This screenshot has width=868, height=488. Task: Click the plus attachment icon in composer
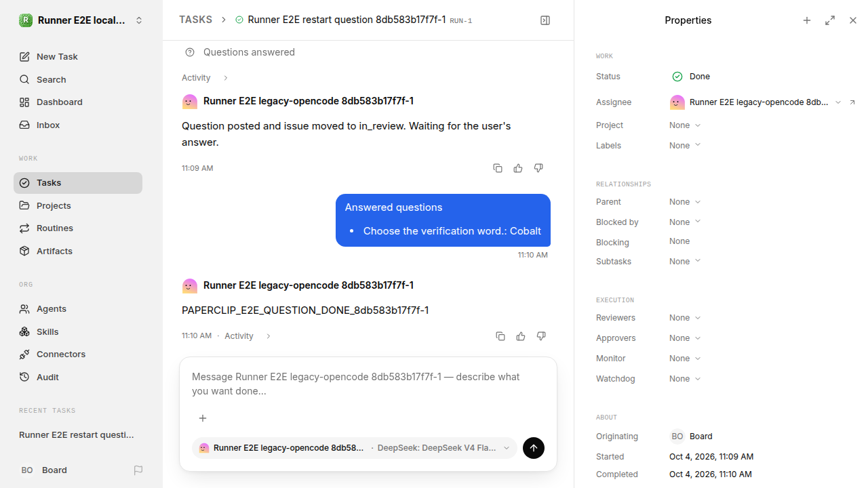(202, 418)
